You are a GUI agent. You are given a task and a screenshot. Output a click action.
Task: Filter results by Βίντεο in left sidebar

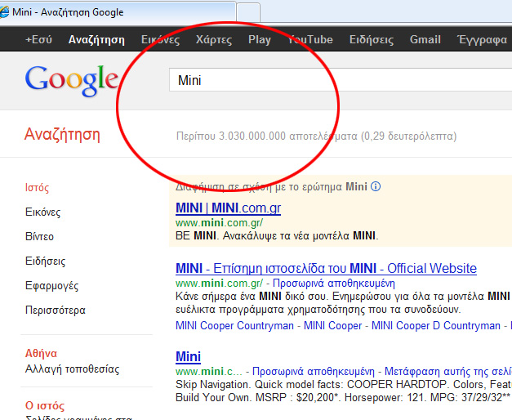[39, 237]
